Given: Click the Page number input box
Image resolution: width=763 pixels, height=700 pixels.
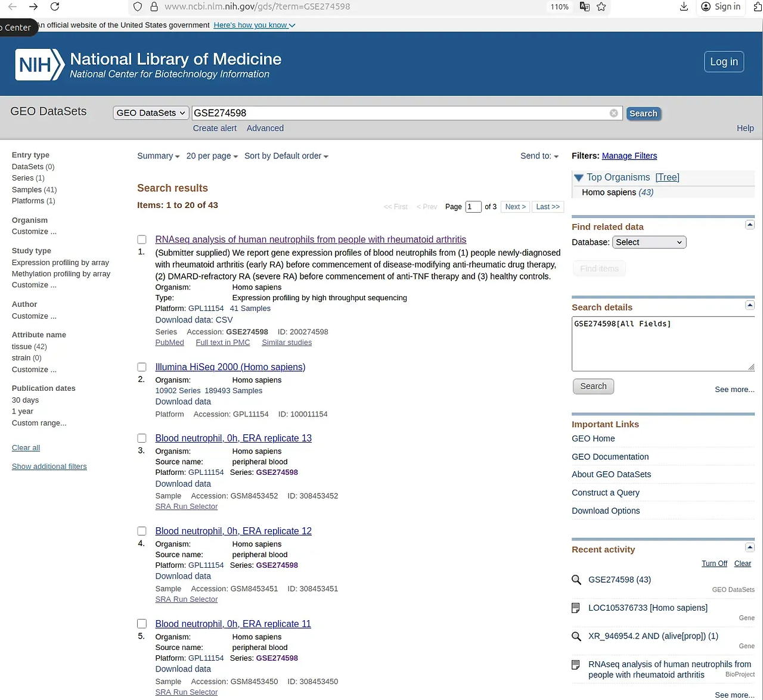Looking at the screenshot, I should tap(473, 207).
